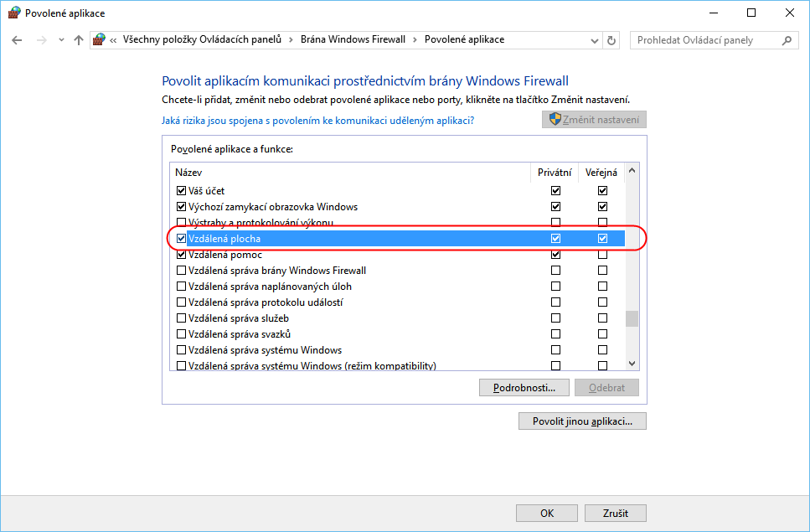Click the search magnifier icon
The height and width of the screenshot is (532, 810).
[x=787, y=40]
